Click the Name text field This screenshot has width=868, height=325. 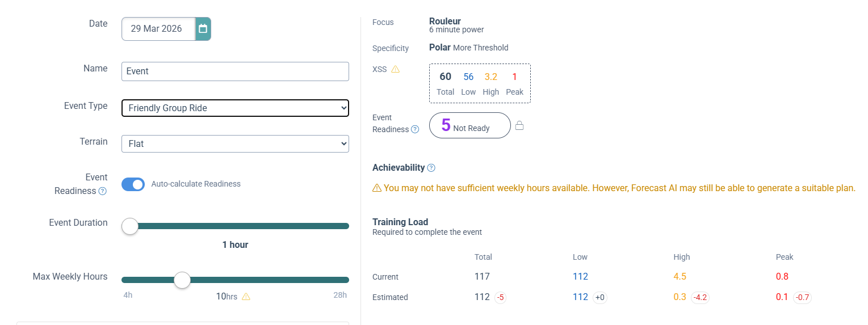coord(235,71)
